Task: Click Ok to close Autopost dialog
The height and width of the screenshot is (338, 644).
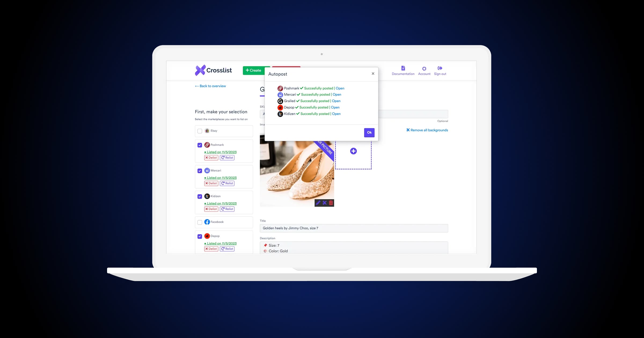Action: point(369,133)
